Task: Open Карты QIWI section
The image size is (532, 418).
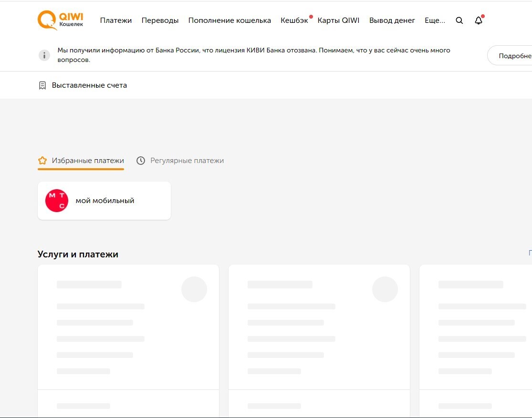Action: pos(338,20)
